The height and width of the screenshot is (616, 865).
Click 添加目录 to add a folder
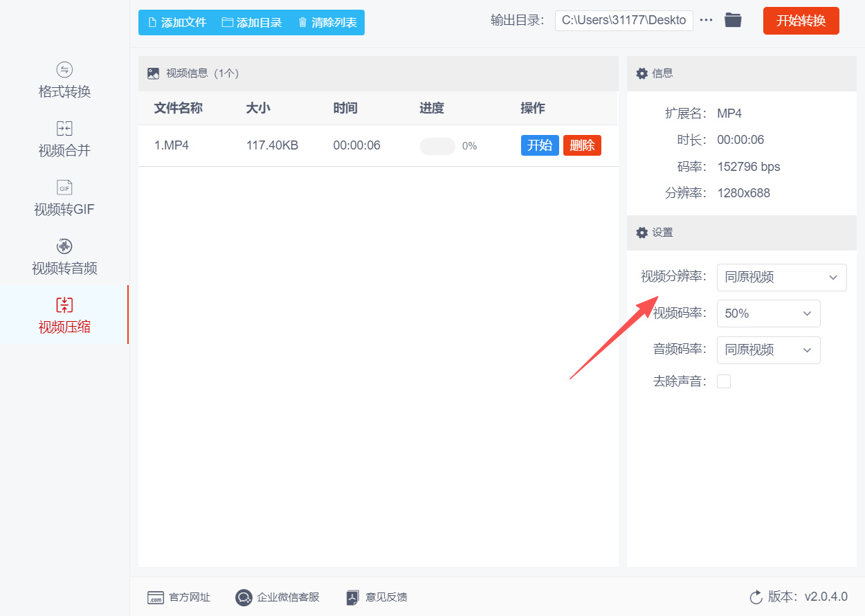pyautogui.click(x=252, y=22)
